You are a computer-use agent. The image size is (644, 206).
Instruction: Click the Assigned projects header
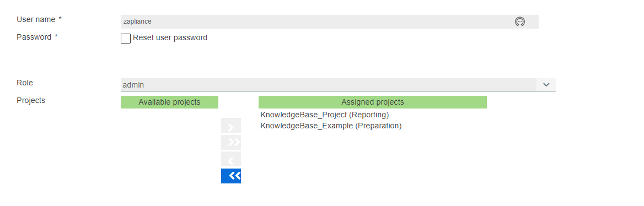pyautogui.click(x=373, y=102)
